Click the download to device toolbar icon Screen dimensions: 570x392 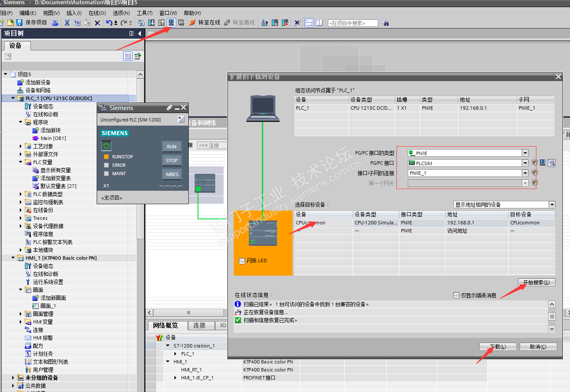151,23
